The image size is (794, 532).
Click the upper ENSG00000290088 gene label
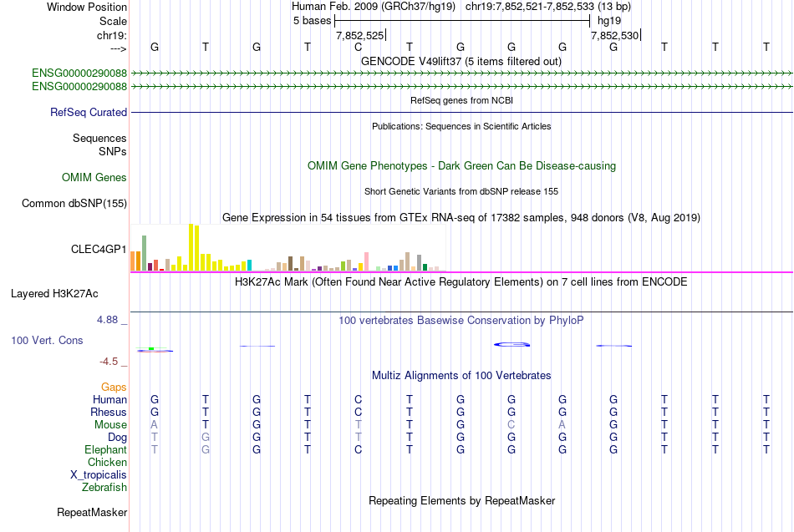coord(79,73)
